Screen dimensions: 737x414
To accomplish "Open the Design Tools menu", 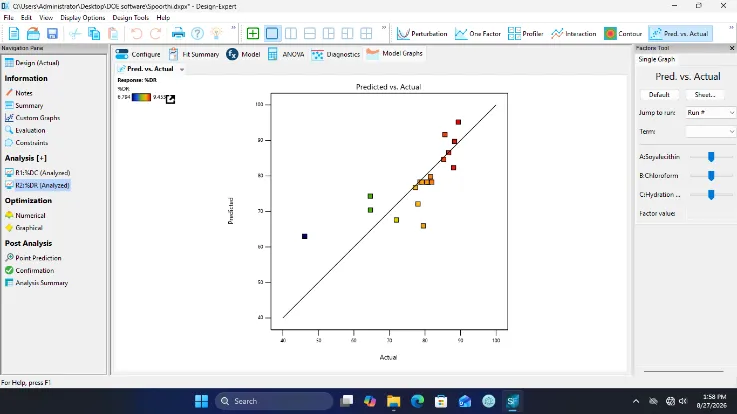I will tap(130, 17).
